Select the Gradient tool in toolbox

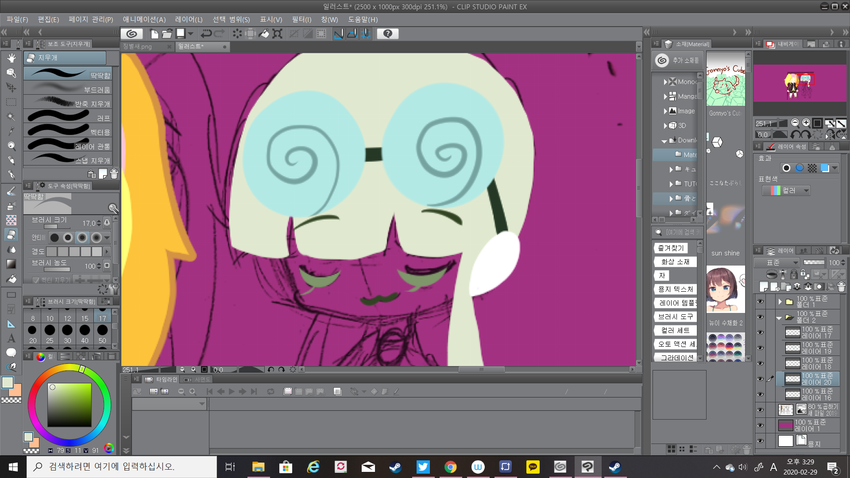[x=11, y=264]
